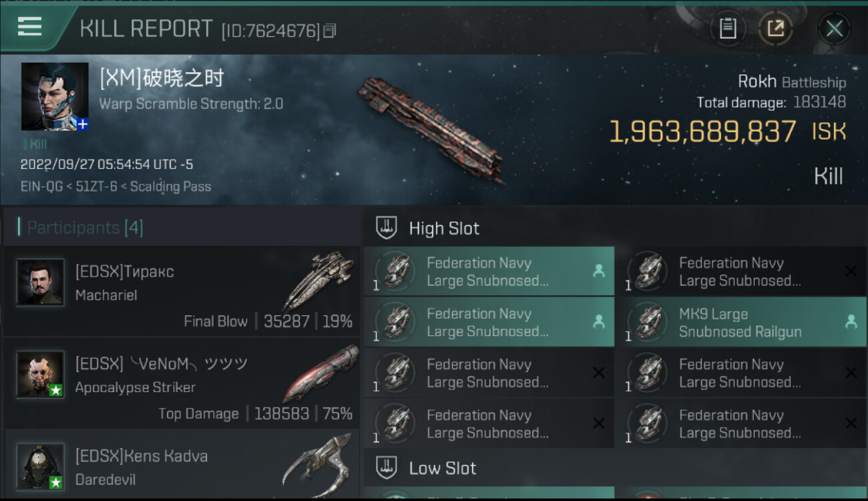868x501 pixels.
Task: Close the Kill Report window
Action: 834,29
